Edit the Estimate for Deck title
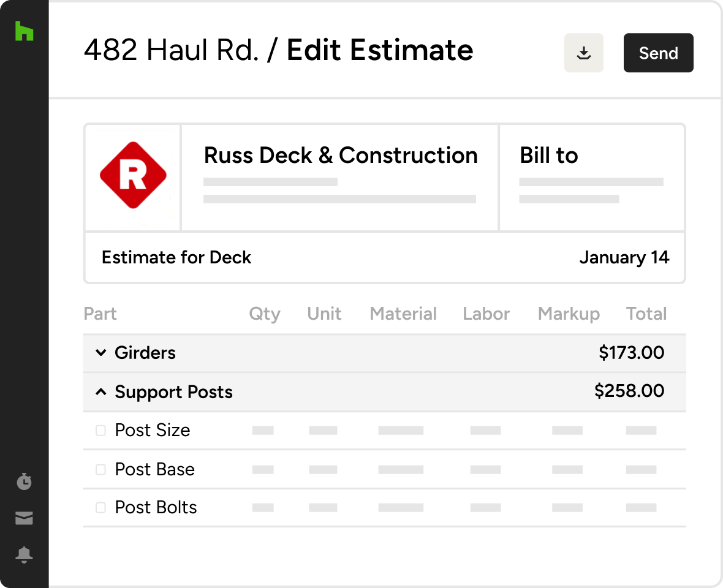This screenshot has height=588, width=723. [176, 257]
